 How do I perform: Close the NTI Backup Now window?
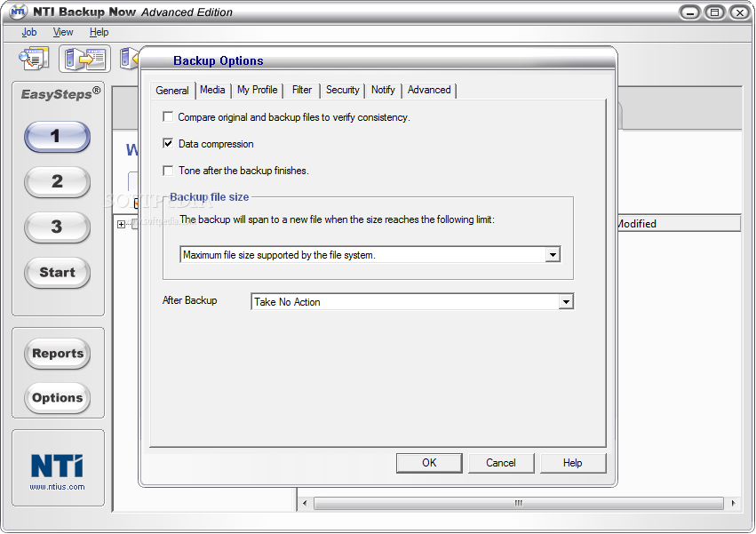coord(740,12)
